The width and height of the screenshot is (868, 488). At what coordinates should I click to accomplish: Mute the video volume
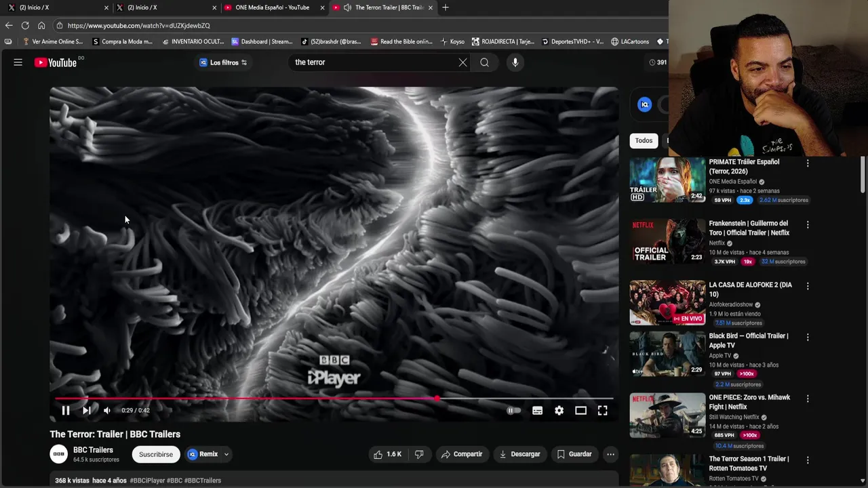(x=106, y=410)
